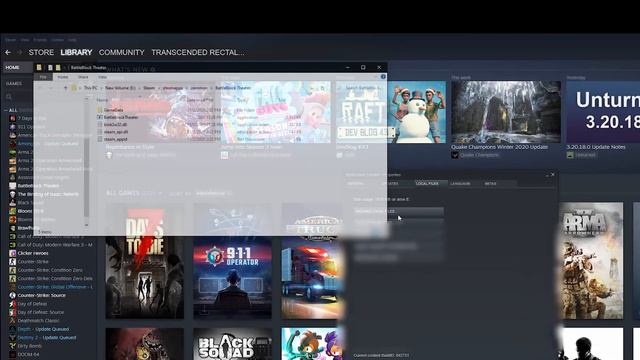Image resolution: width=640 pixels, height=360 pixels.
Task: Click the Explorer help question icon
Action: (383, 77)
